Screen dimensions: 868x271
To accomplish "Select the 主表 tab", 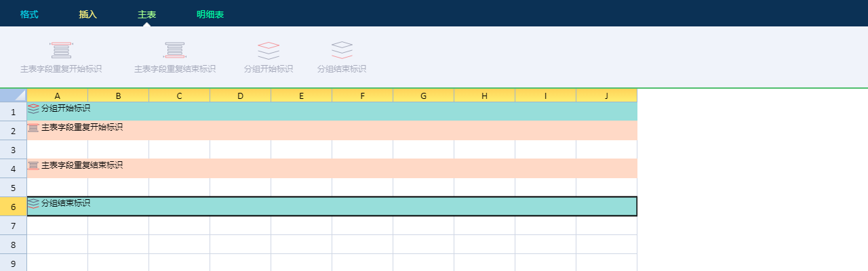I will coord(146,14).
